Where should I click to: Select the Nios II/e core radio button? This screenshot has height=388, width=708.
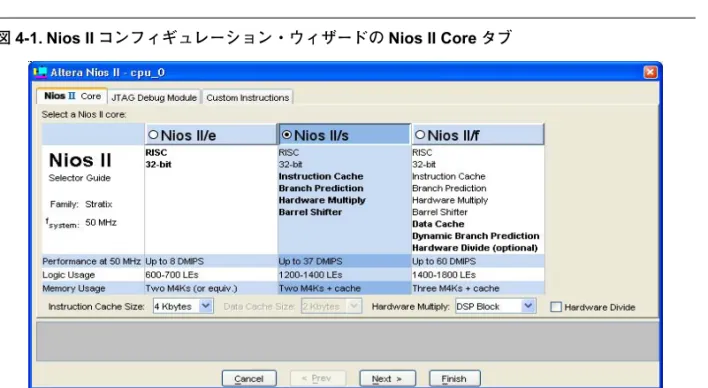point(154,135)
